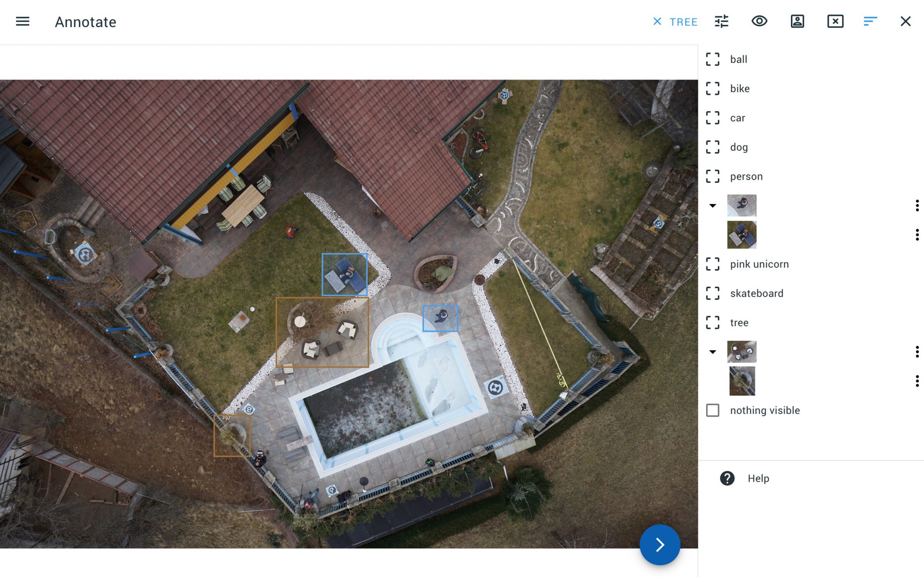The height and width of the screenshot is (577, 924).
Task: Close the annotation view with X
Action: point(906,21)
